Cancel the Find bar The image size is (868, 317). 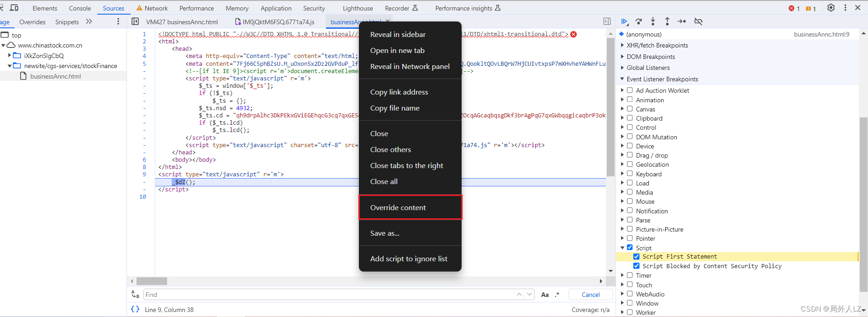point(590,295)
